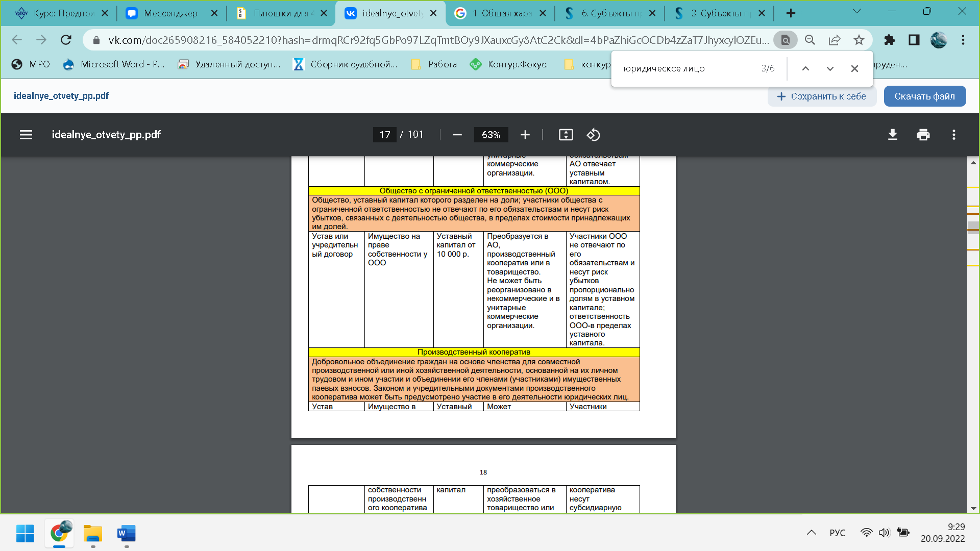Click 'Сохранить к себе' button
The width and height of the screenshot is (980, 551).
(x=822, y=96)
